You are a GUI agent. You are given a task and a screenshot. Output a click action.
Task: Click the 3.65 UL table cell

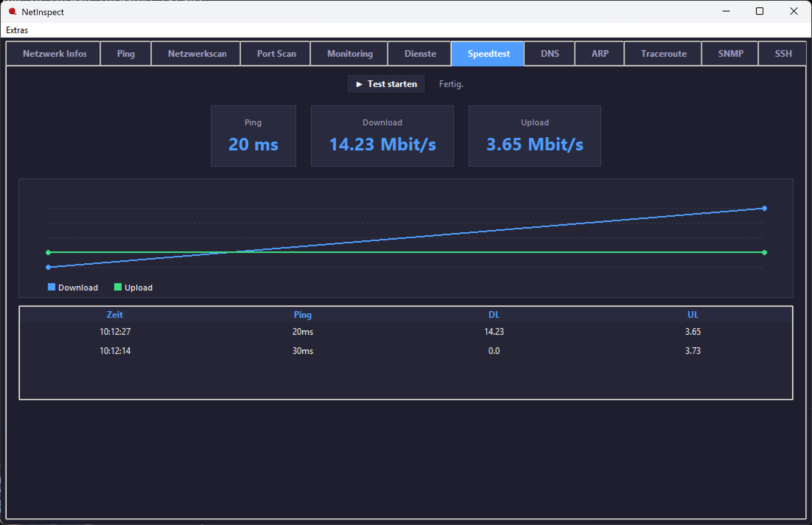[693, 332]
